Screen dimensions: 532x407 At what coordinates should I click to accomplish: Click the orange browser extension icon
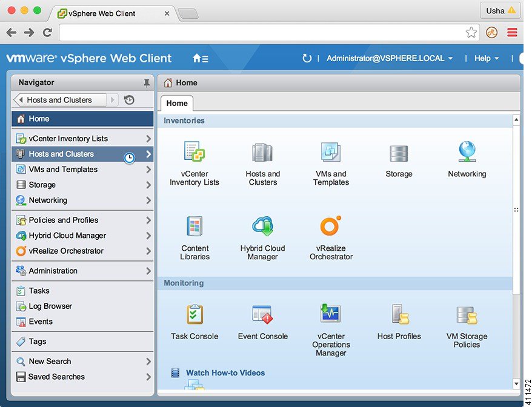coord(491,33)
